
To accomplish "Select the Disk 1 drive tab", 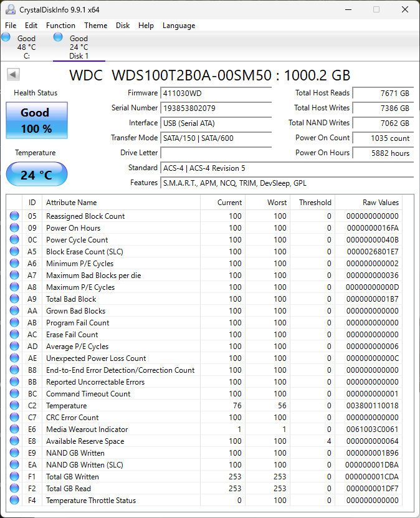I will pyautogui.click(x=79, y=47).
